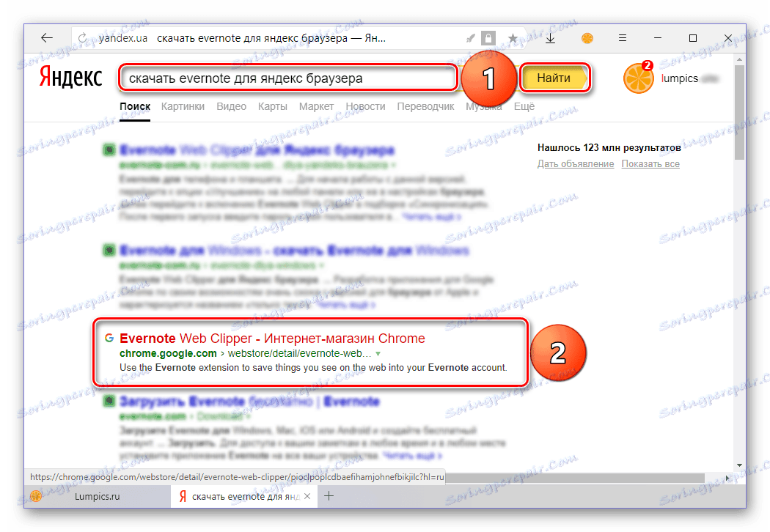This screenshot has height=532, width=770.
Task: Select the Картинки search category
Action: click(x=183, y=106)
